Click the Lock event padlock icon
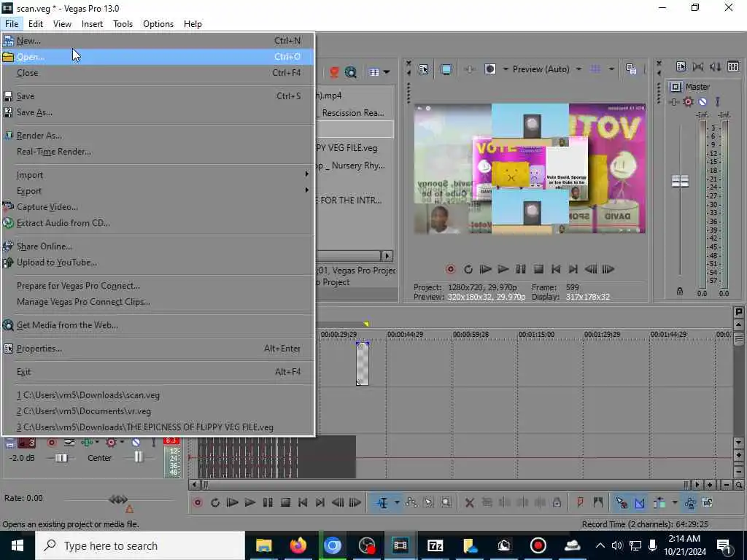747x560 pixels. pos(557,502)
